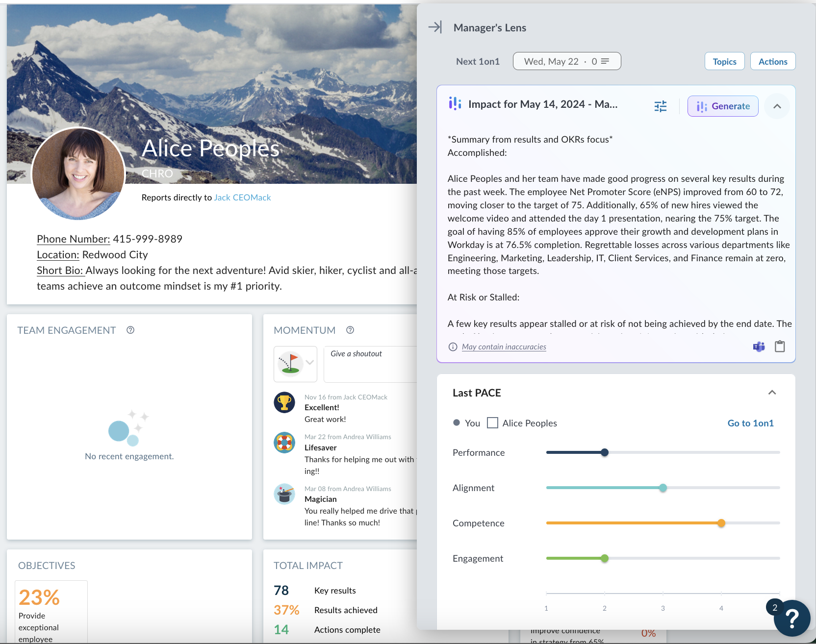Toggle Alice Peoples checkbox in Last PACE
Image resolution: width=816 pixels, height=644 pixels.
[x=492, y=422]
